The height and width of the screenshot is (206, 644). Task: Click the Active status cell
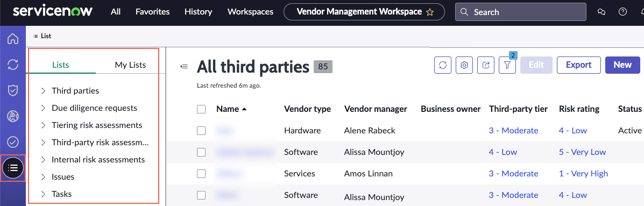[629, 131]
